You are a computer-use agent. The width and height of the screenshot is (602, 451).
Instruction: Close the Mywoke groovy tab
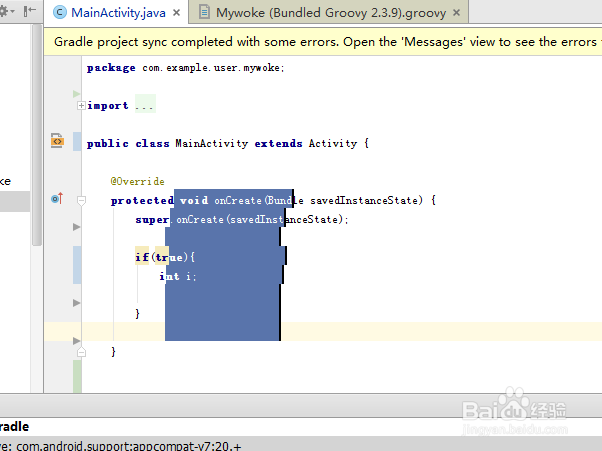click(456, 13)
